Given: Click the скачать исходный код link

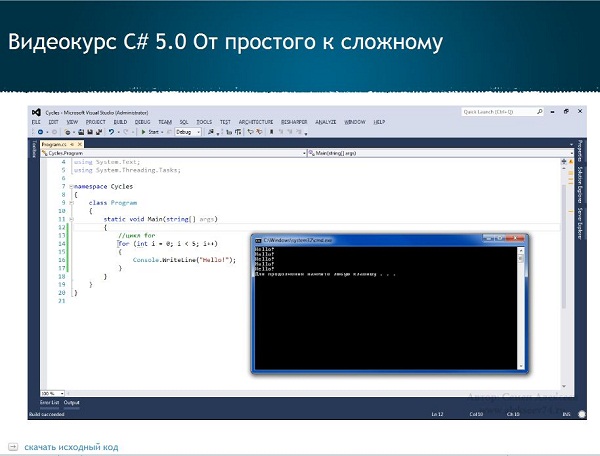Looking at the screenshot, I should coord(70,447).
